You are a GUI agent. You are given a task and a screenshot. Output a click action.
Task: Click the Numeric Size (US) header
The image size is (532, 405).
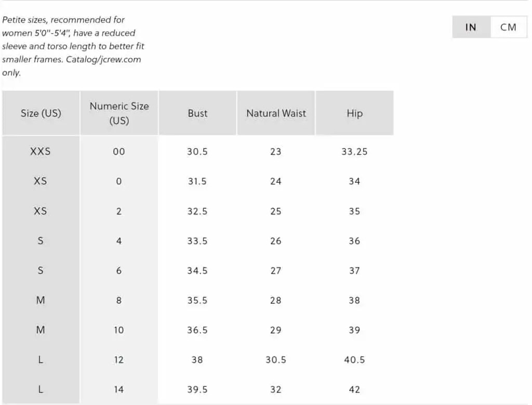(x=119, y=113)
